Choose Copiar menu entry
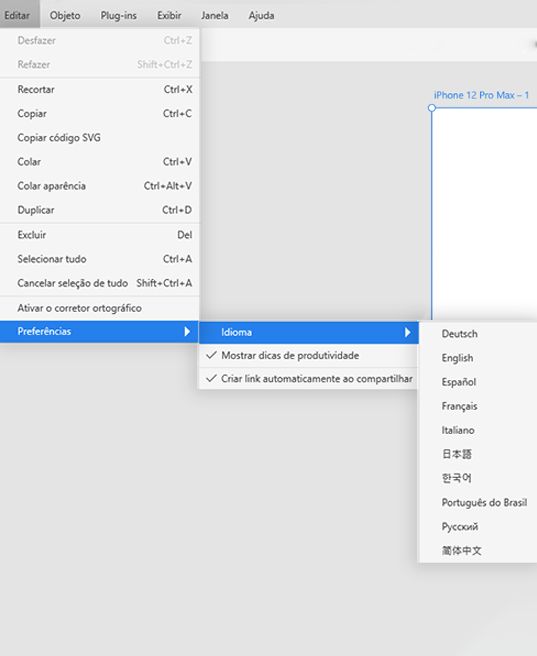The height and width of the screenshot is (656, 537). [x=100, y=113]
